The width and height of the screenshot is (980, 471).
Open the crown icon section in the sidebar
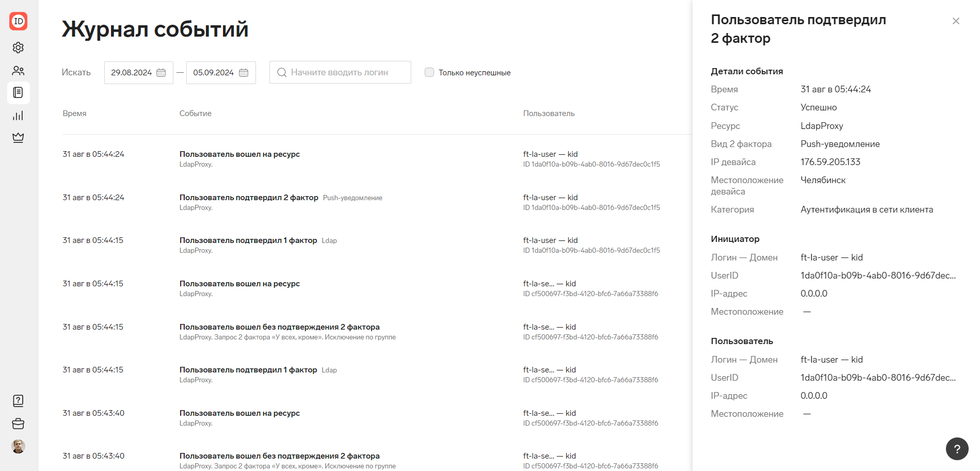point(18,138)
